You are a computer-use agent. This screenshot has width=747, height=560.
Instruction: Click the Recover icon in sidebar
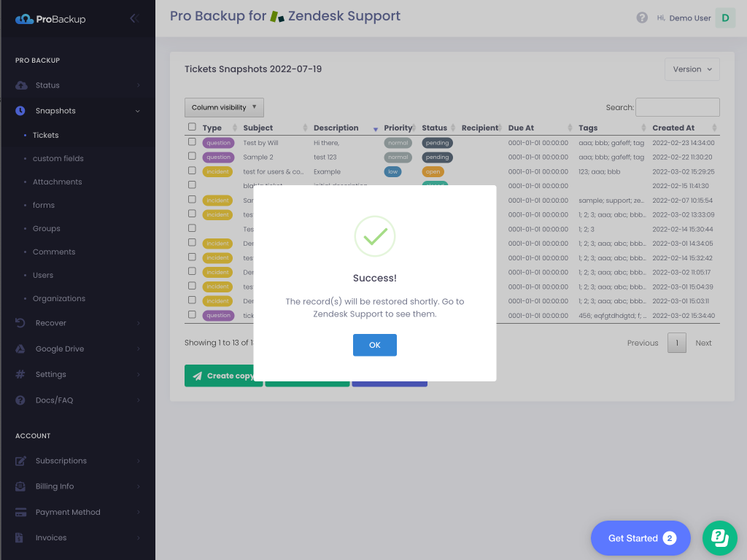coord(20,323)
